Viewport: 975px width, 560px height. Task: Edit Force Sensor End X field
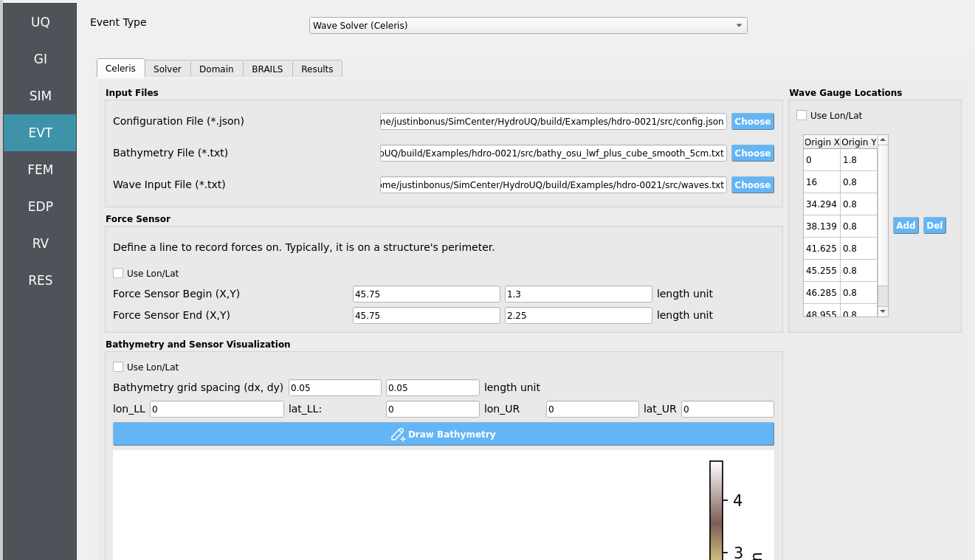click(x=427, y=315)
